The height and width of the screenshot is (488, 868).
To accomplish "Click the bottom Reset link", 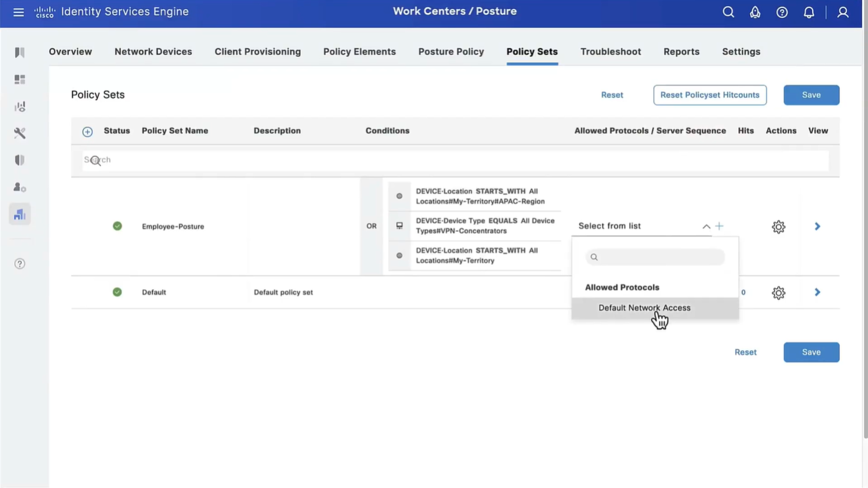I will (x=745, y=352).
